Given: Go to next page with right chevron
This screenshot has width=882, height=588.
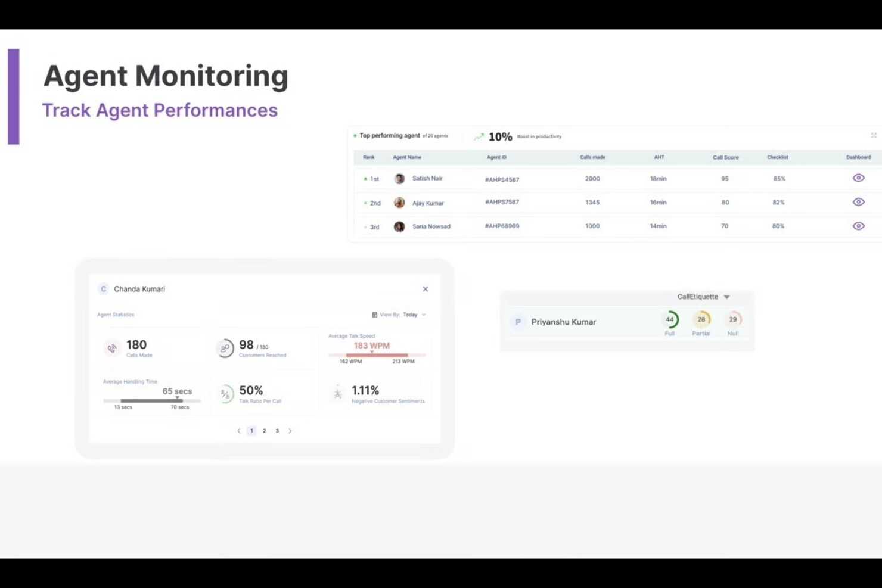Looking at the screenshot, I should (x=290, y=431).
